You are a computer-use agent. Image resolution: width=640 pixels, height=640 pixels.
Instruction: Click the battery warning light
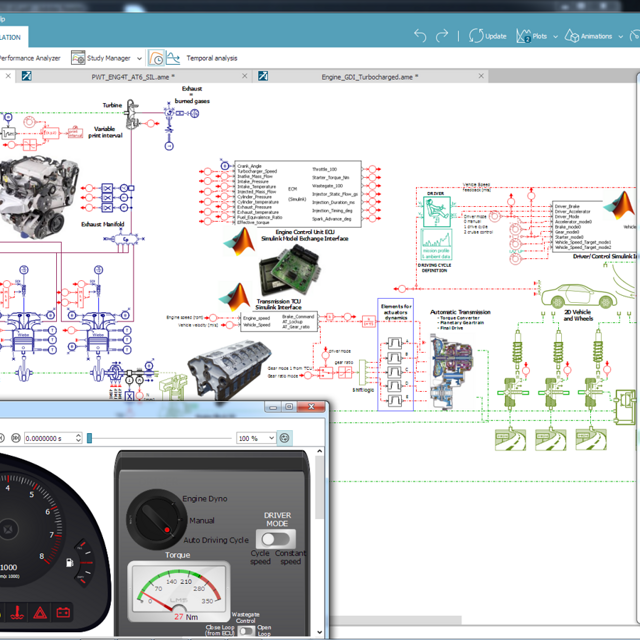63,613
